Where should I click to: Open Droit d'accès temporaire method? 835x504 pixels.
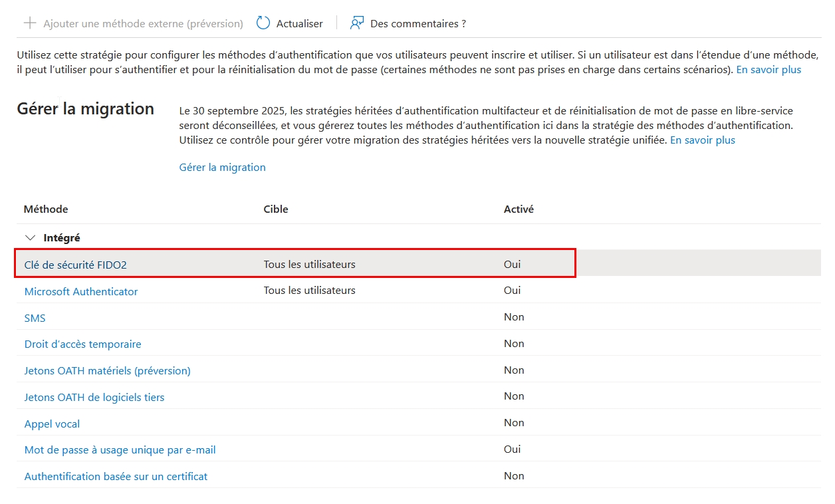pyautogui.click(x=82, y=344)
